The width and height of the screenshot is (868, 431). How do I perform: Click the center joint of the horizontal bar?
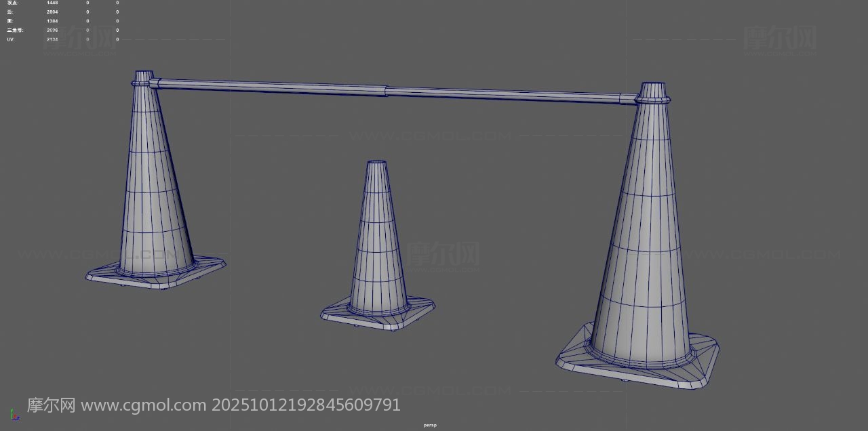point(387,90)
